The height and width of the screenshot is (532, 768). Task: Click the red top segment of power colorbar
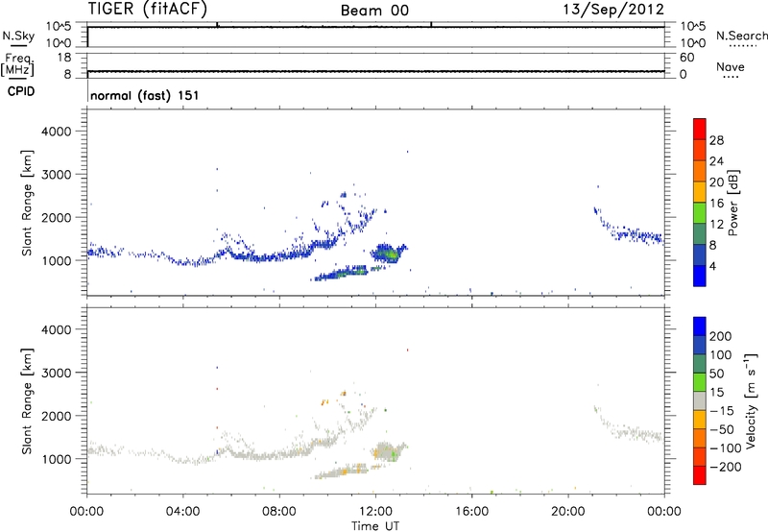(x=700, y=129)
